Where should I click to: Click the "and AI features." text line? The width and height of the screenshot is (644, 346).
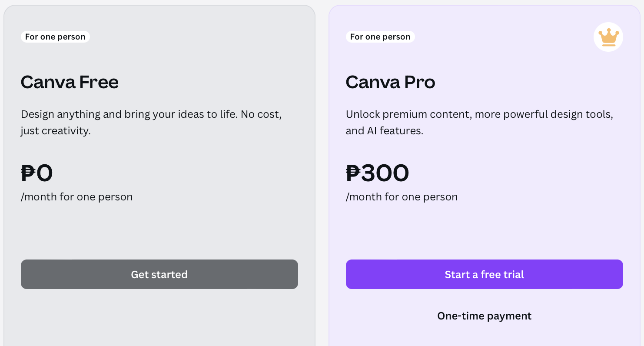(384, 131)
